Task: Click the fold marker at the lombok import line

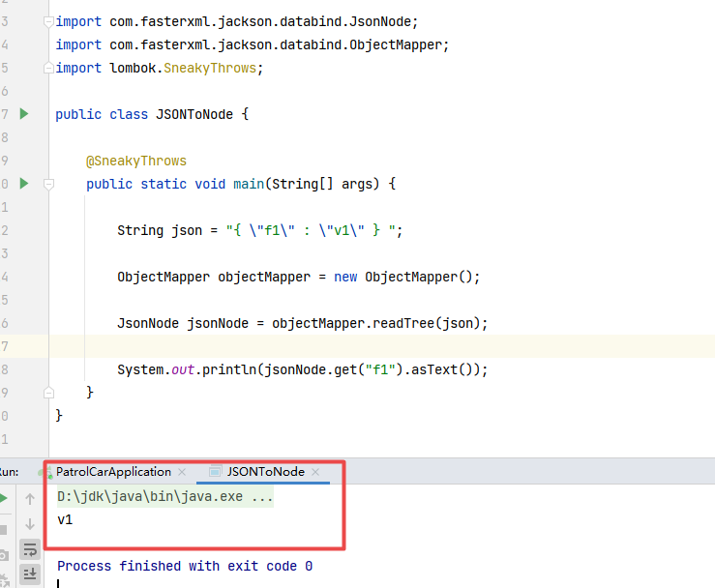Action: (48, 68)
